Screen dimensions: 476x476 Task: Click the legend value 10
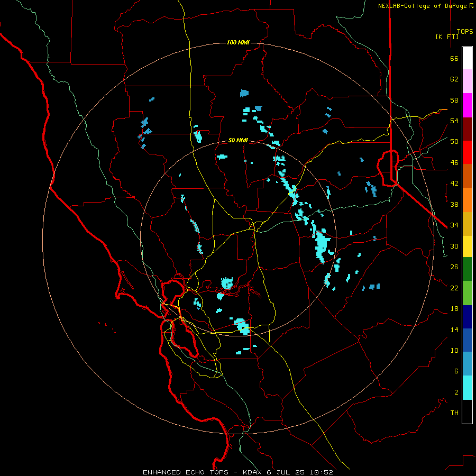454,350
